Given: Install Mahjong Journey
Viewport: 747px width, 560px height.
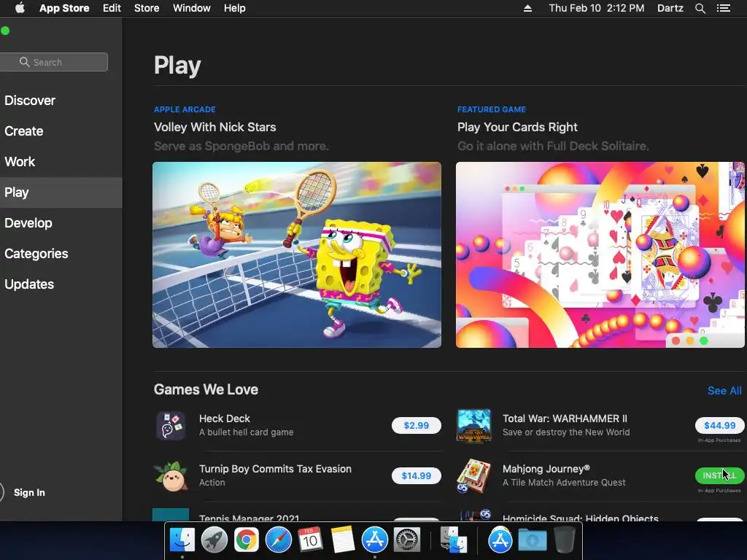Looking at the screenshot, I should 719,475.
